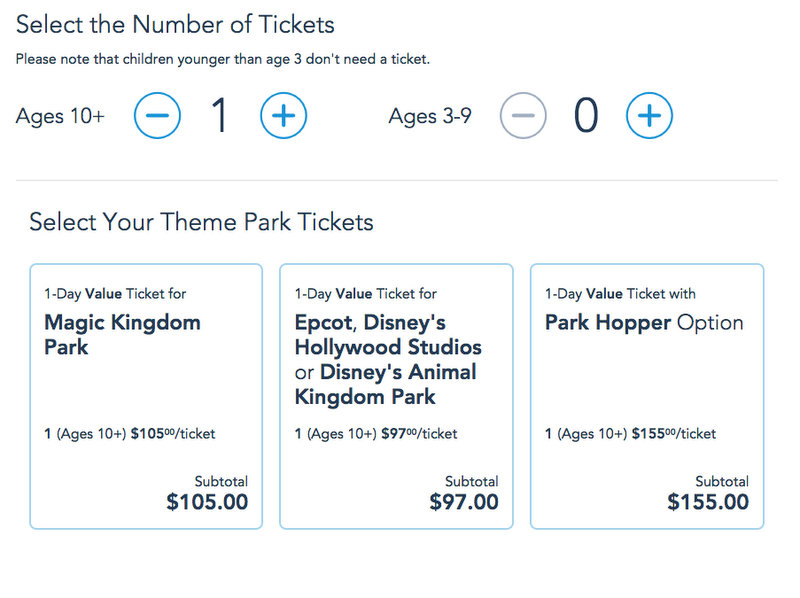Image resolution: width=800 pixels, height=598 pixels.
Task: Click the $105 per ticket price line
Action: click(x=130, y=434)
